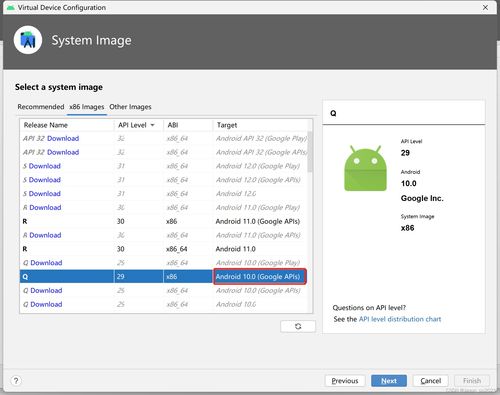Switch to the Recommended tab
Viewport: 500px width, 395px height.
click(41, 107)
